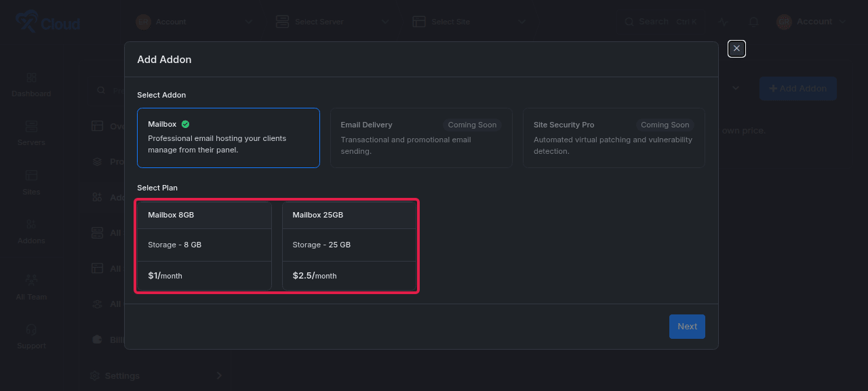Screen dimensions: 868x391
Task: Click the Coming Soon badge on Site Security Pro
Action: pyautogui.click(x=665, y=125)
